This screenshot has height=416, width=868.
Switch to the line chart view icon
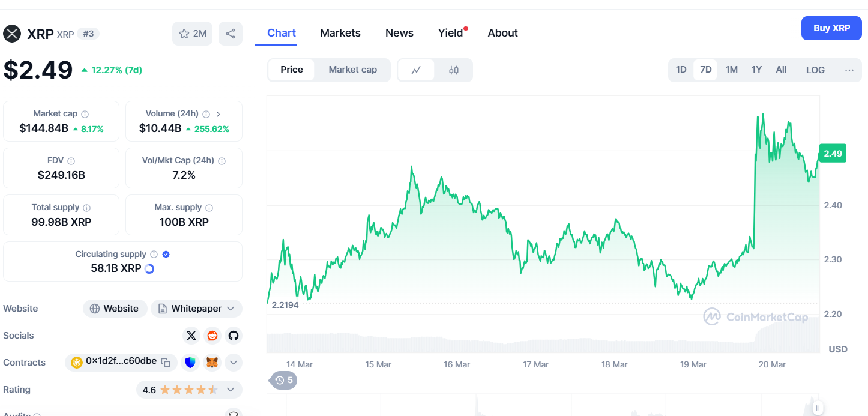click(416, 70)
